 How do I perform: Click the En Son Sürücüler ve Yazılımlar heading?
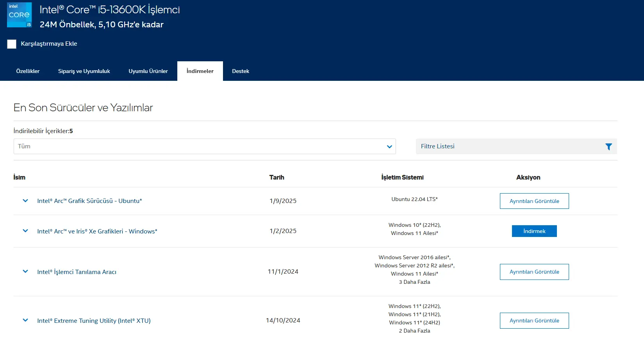pos(83,108)
